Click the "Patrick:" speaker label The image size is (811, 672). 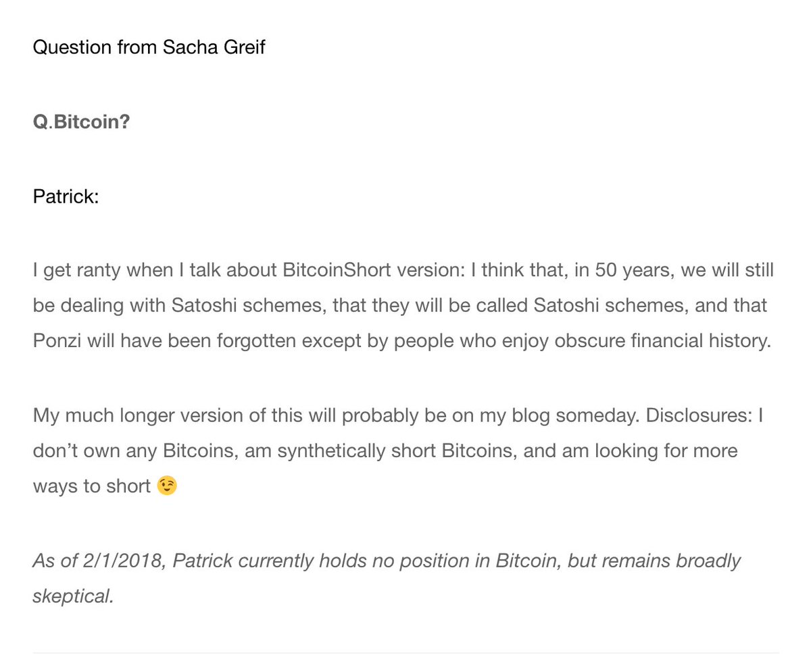[66, 198]
